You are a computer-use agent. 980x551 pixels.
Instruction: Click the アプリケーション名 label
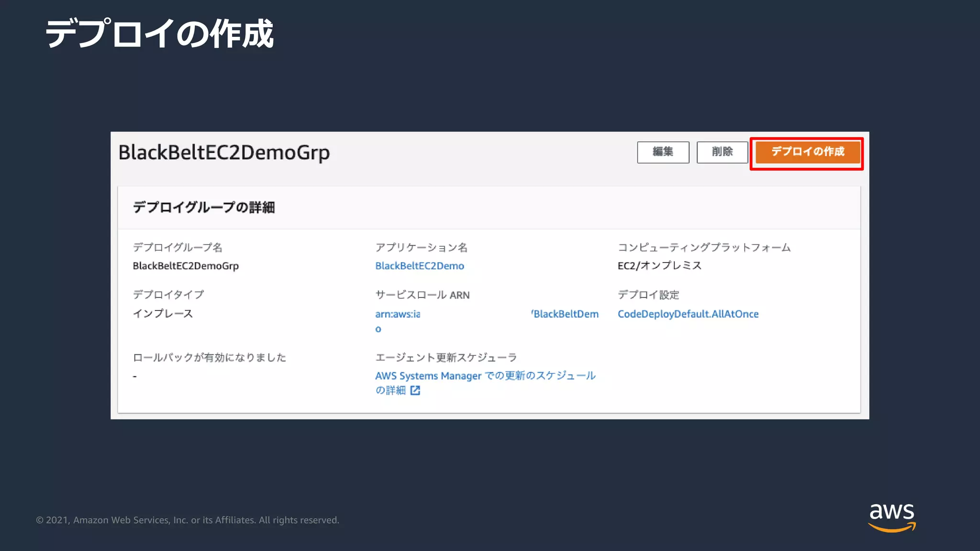point(422,247)
